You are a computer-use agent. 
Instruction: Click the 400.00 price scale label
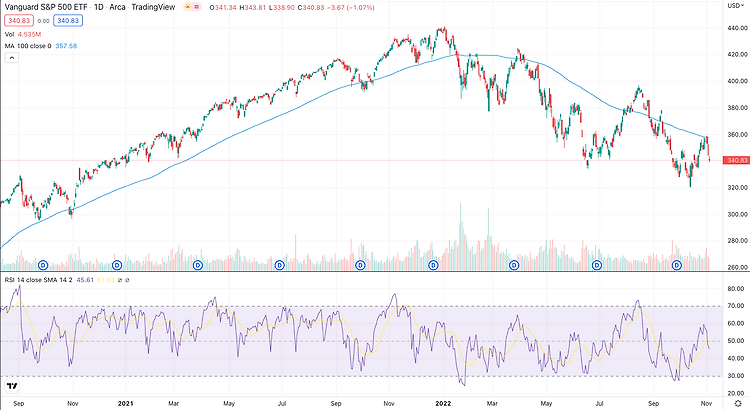tap(737, 81)
